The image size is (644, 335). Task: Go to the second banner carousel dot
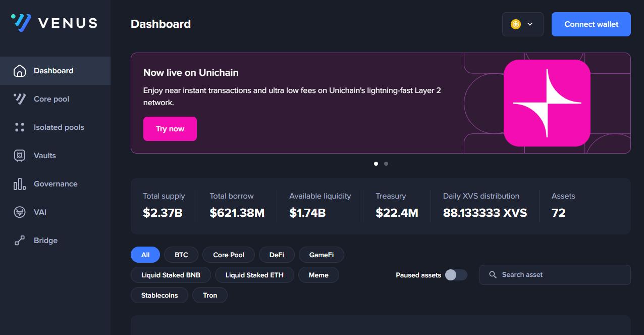386,164
